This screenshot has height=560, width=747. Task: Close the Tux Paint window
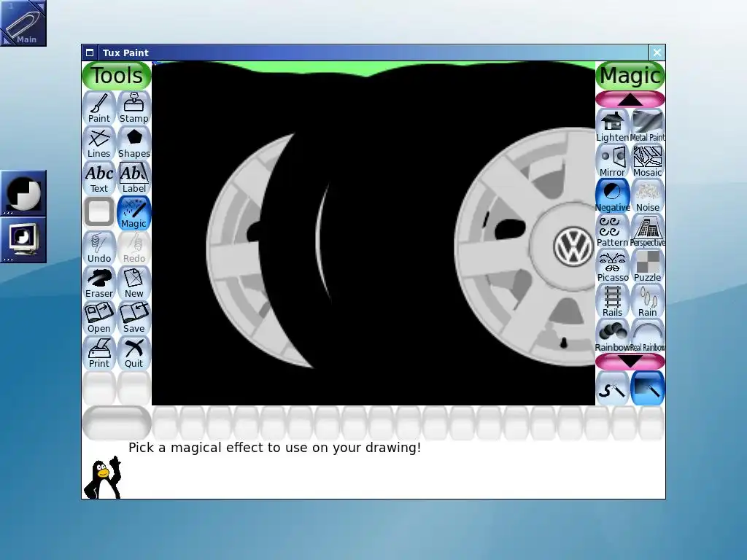[657, 52]
